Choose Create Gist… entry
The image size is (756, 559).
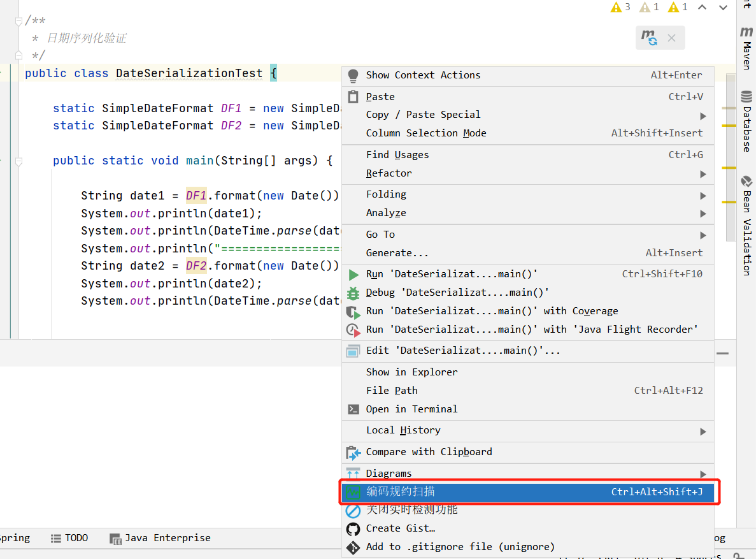(528, 528)
